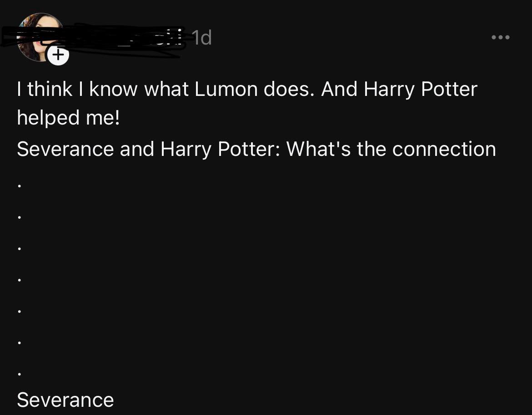Screen dimensions: 532x415
Task: Click "Severance and Harry Potter:" heading text
Action: click(148, 149)
